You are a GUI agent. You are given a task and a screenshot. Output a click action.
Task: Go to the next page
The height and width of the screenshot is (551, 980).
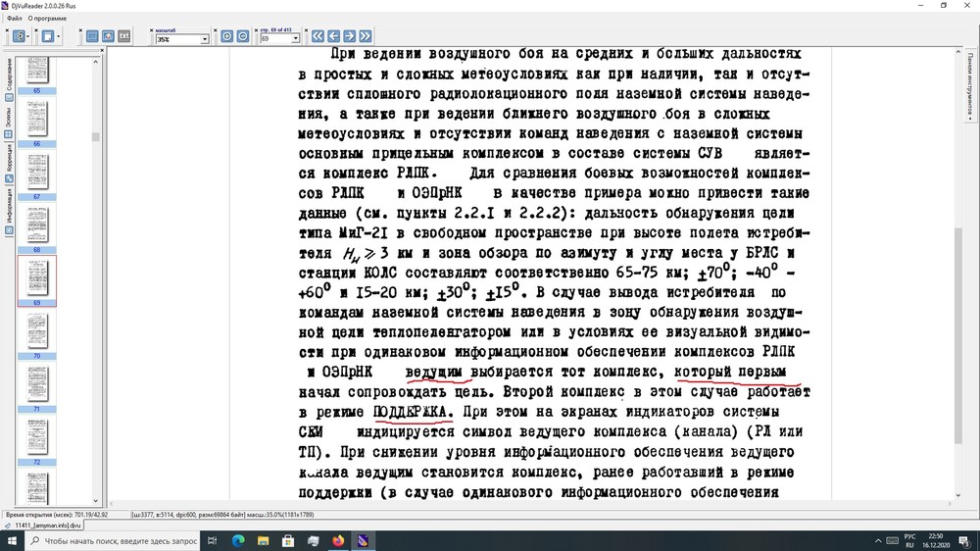pos(350,36)
